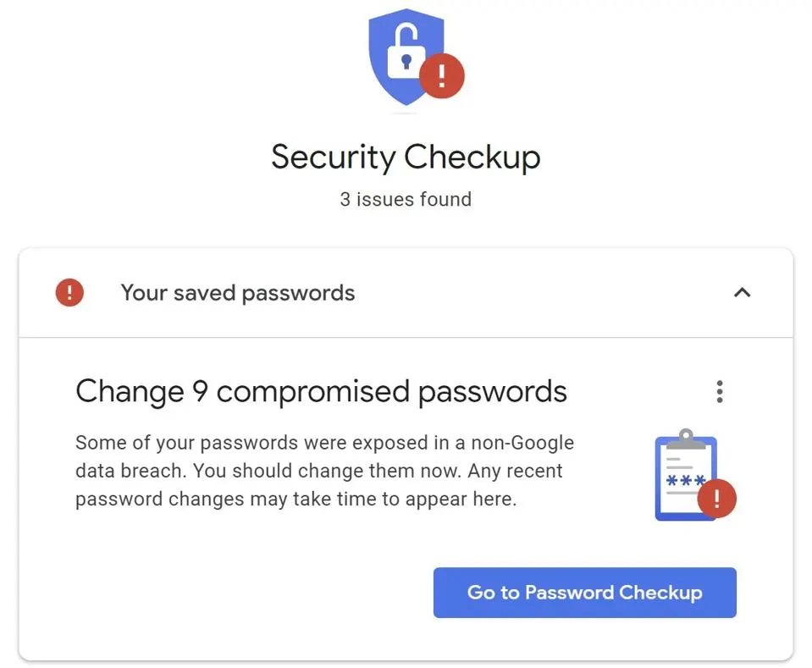812x668 pixels.
Task: Click the Change 9 compromised passwords heading
Action: click(x=321, y=391)
